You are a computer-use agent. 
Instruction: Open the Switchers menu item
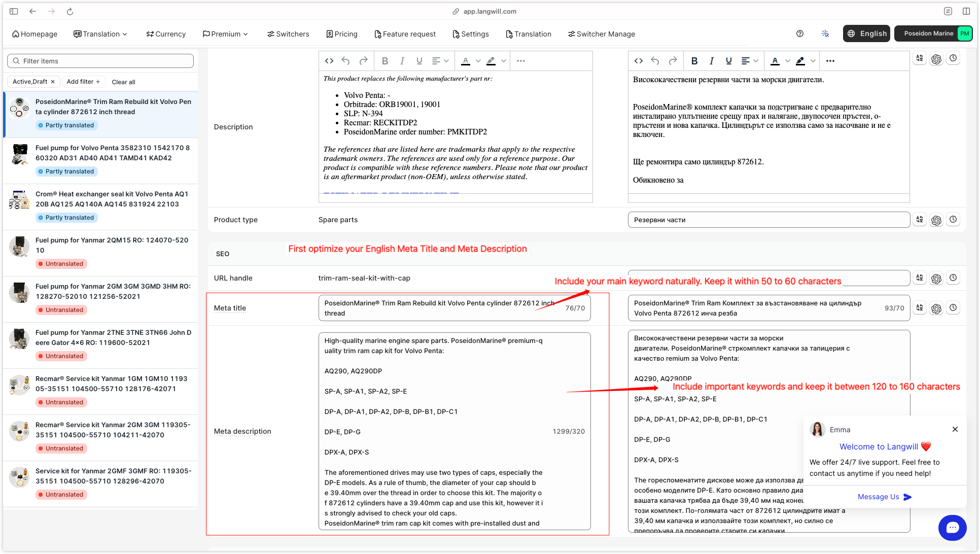(x=288, y=34)
